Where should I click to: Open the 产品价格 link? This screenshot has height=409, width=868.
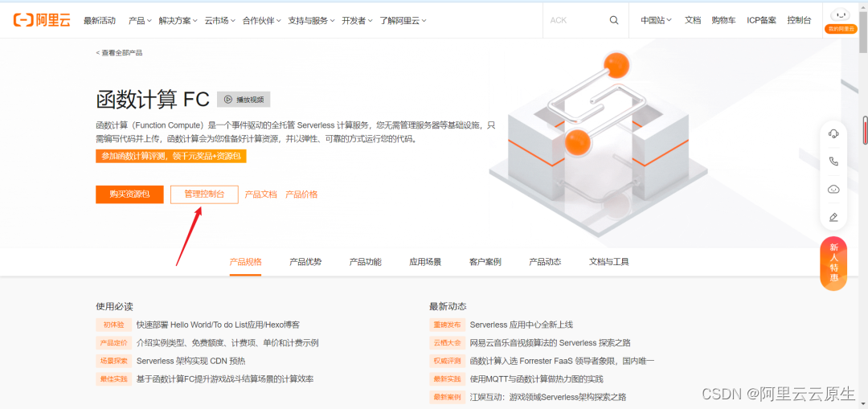pyautogui.click(x=301, y=194)
